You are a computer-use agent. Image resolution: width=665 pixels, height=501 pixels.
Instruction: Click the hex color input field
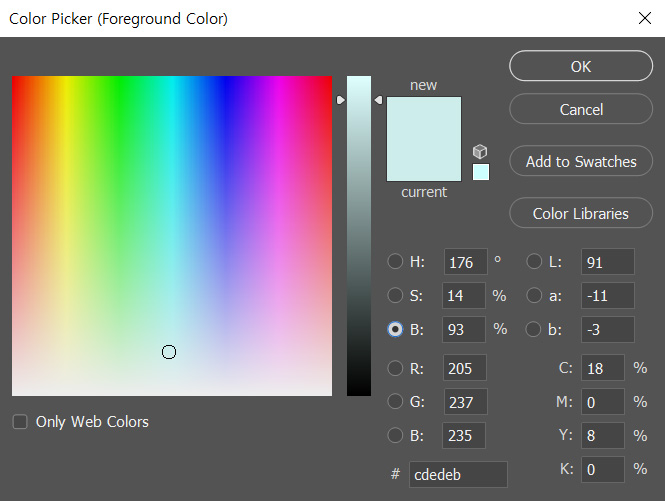[x=458, y=475]
